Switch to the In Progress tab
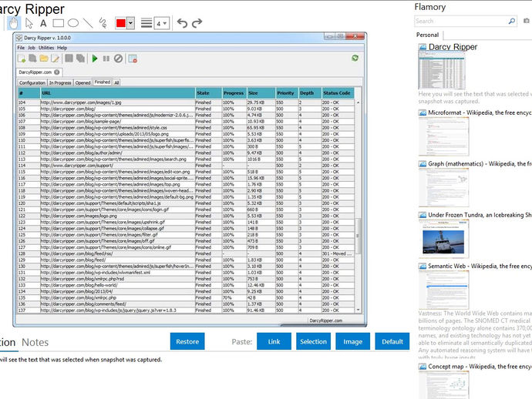 coord(60,82)
